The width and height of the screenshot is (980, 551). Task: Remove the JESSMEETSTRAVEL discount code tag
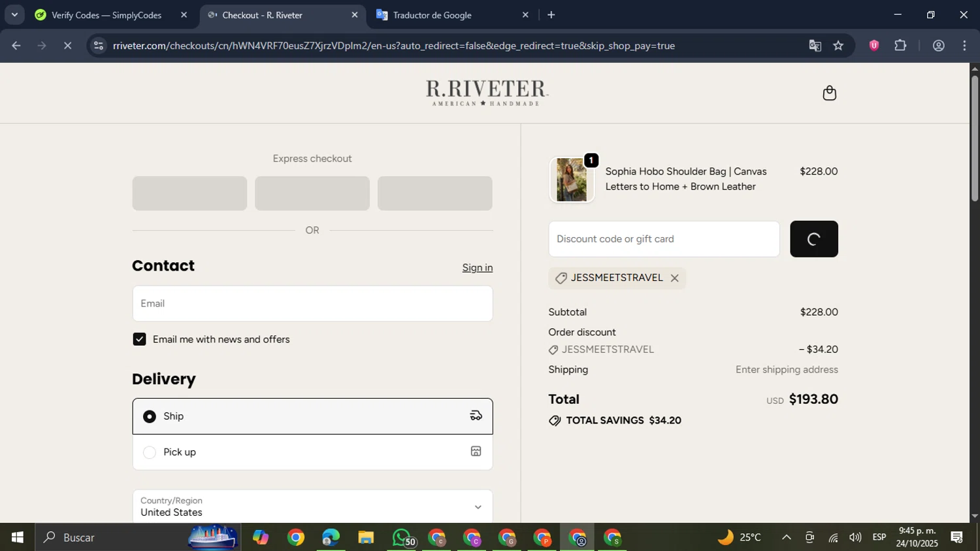click(674, 278)
